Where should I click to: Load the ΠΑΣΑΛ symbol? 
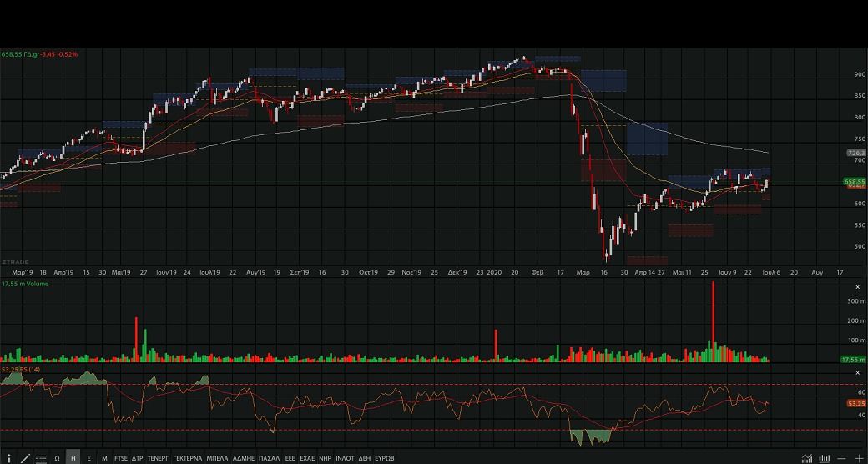(x=269, y=458)
